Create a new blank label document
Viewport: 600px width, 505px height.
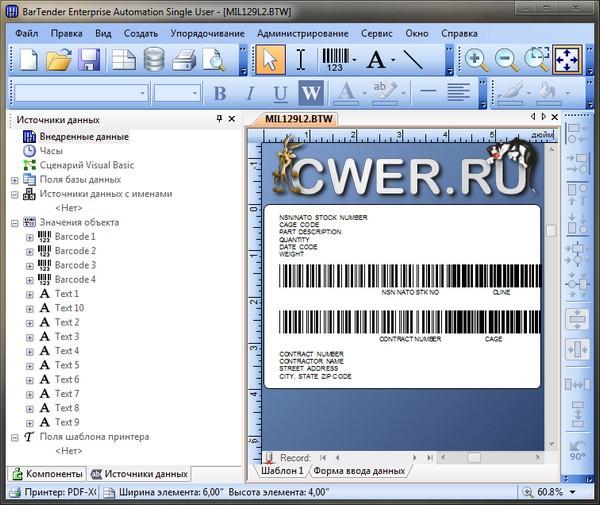[x=29, y=60]
